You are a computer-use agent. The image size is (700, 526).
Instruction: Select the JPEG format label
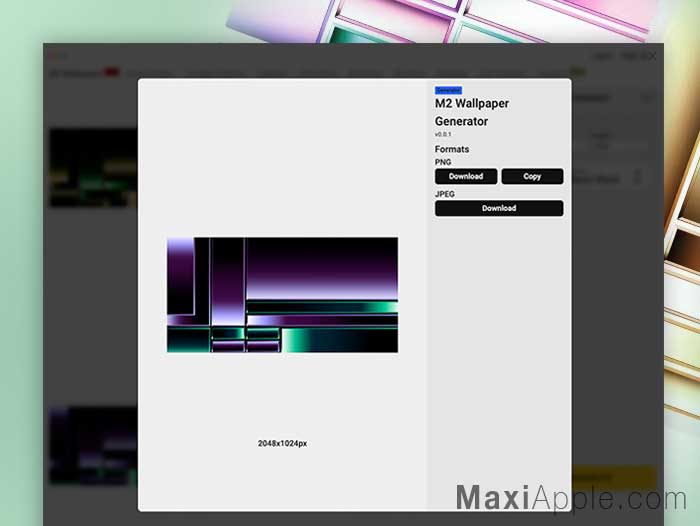click(x=445, y=194)
